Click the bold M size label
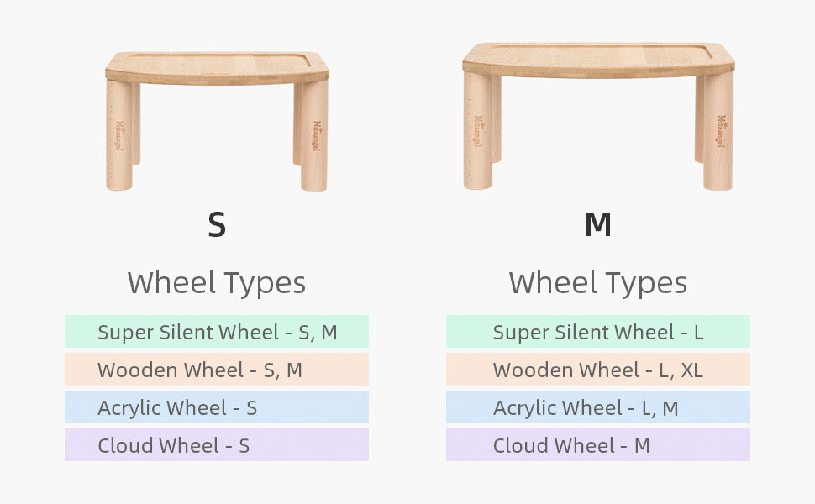815x504 pixels. [x=597, y=224]
